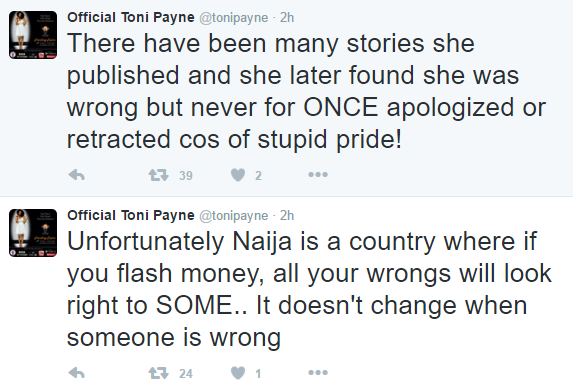Click the first tweet's profile avatar
573x389 pixels.
[x=33, y=35]
